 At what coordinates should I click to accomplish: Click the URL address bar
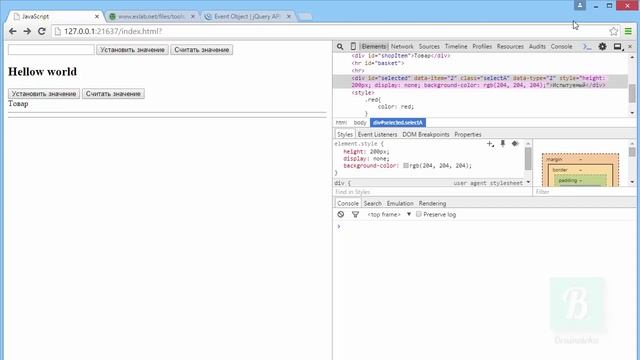[x=335, y=31]
